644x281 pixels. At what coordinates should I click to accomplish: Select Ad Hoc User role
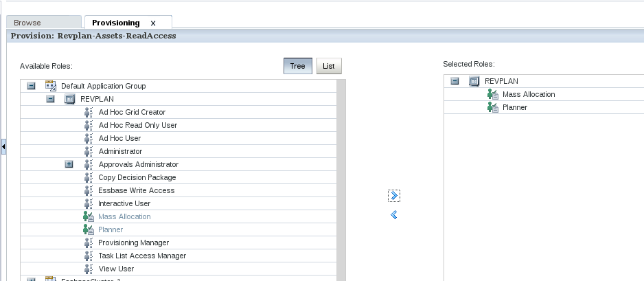[x=119, y=139]
